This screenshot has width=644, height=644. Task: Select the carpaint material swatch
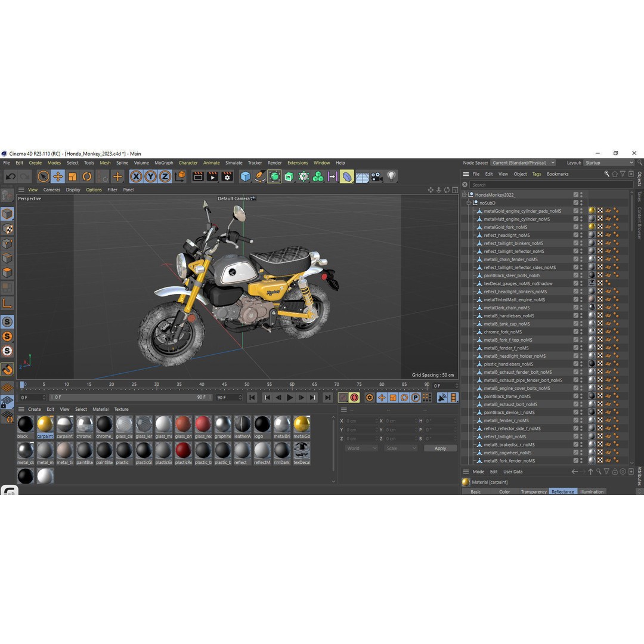(x=45, y=425)
